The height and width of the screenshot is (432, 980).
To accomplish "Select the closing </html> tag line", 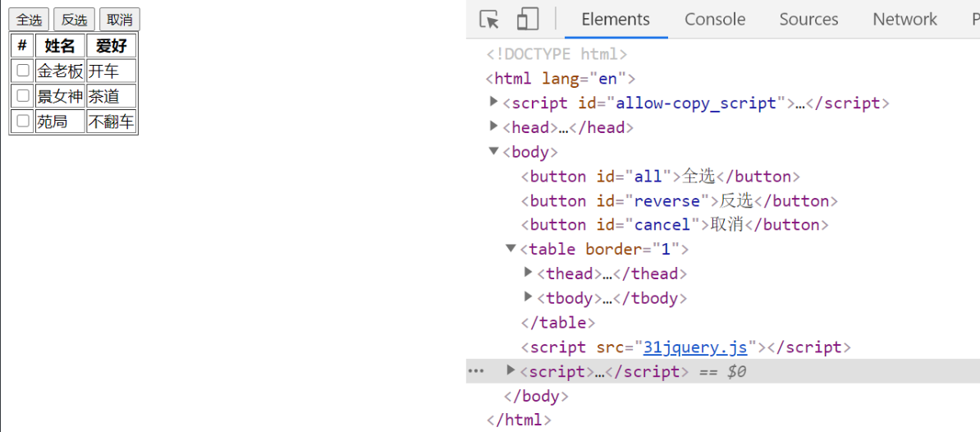I will pyautogui.click(x=519, y=420).
